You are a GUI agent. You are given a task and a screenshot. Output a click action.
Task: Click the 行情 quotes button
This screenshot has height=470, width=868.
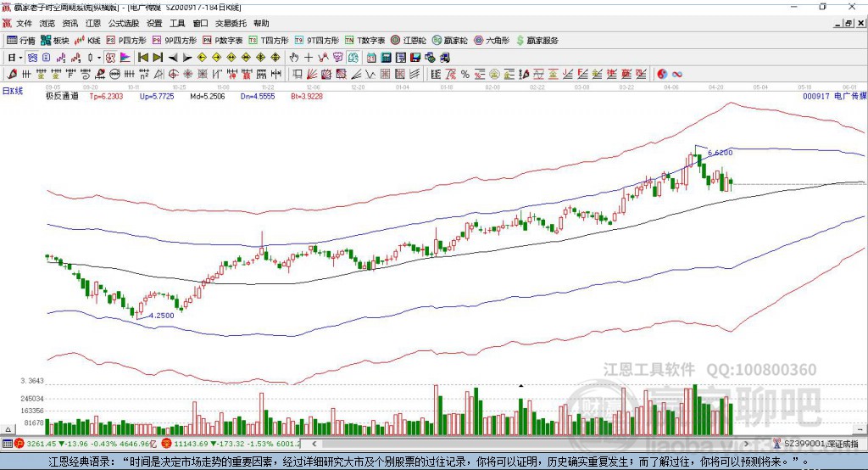[20, 41]
